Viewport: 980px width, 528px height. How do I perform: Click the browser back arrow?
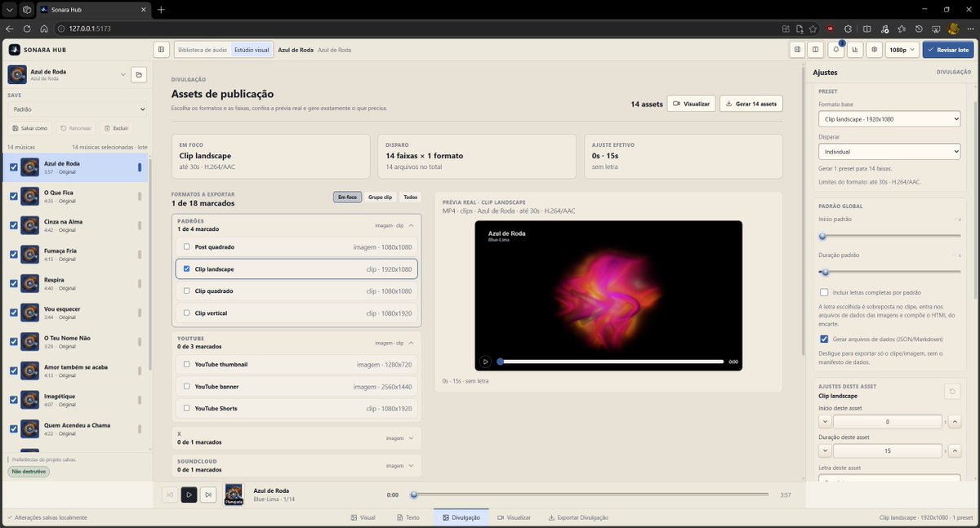[10, 28]
